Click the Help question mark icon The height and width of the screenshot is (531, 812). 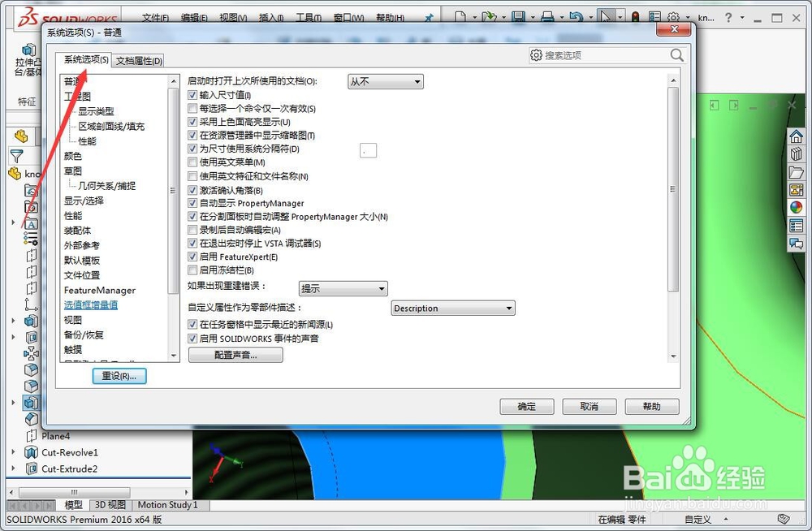728,17
